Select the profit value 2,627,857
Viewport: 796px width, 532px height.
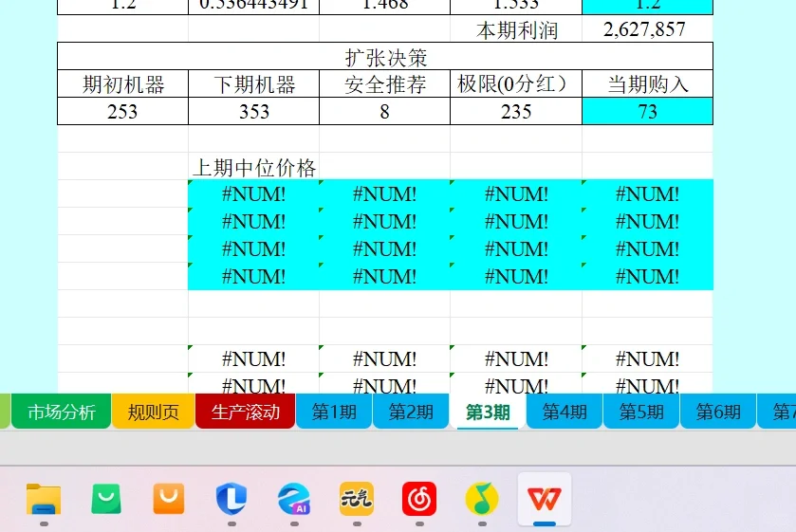(647, 29)
